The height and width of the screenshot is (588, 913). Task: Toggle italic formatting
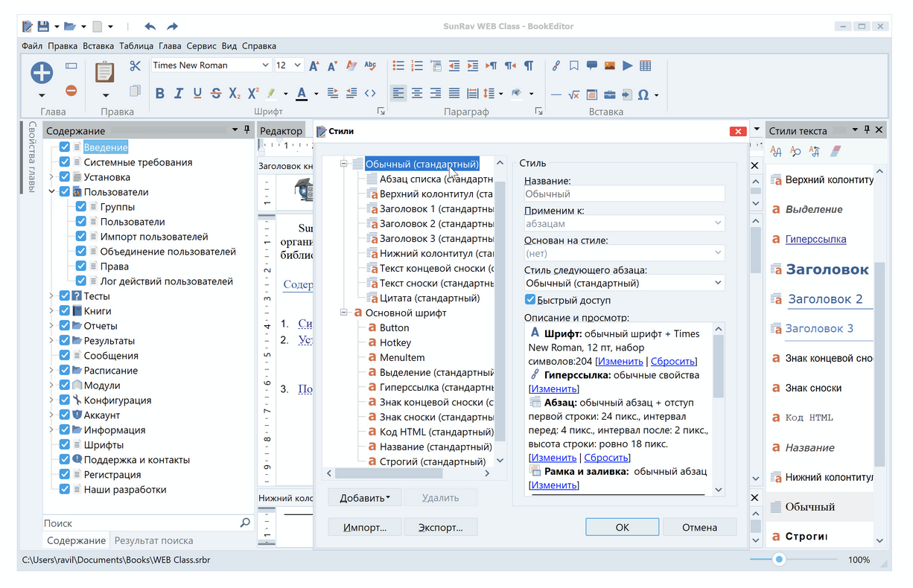(x=178, y=93)
